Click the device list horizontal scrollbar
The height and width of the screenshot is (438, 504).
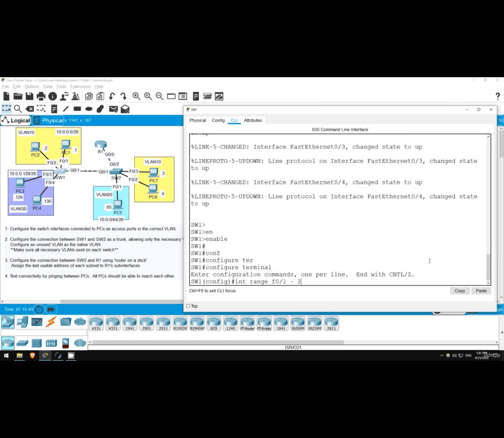tap(218, 342)
